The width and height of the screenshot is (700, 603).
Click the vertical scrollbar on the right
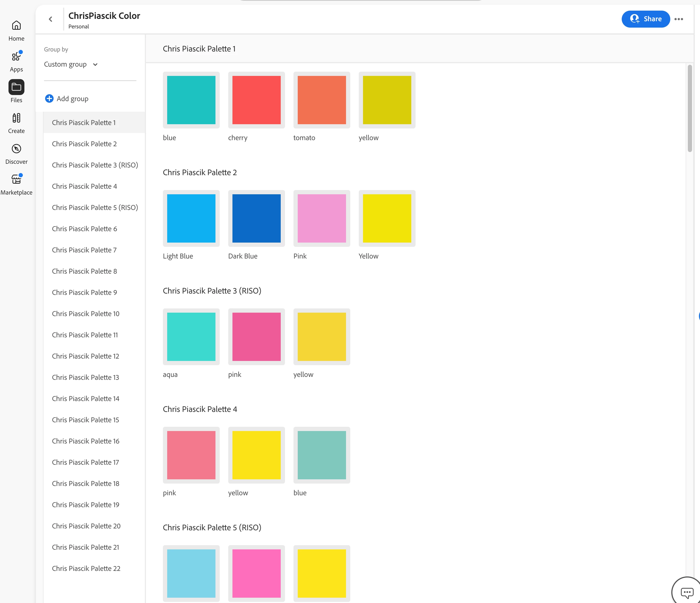pos(690,108)
